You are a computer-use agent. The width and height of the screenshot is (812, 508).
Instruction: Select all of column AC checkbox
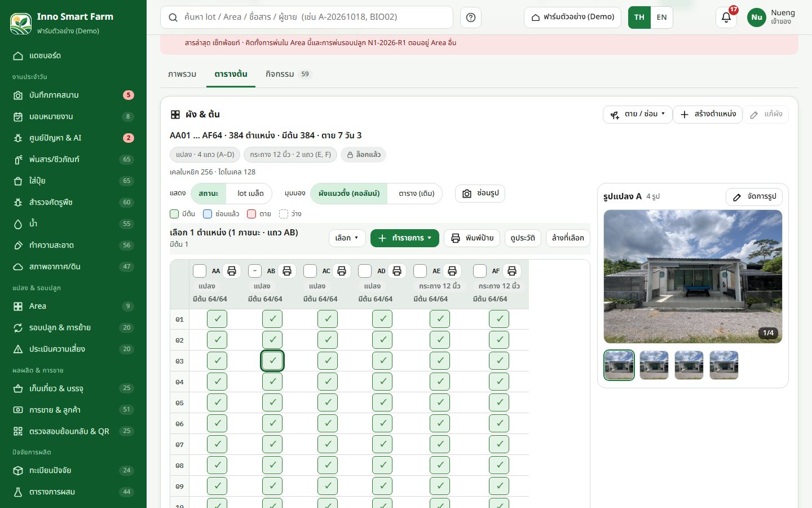310,271
